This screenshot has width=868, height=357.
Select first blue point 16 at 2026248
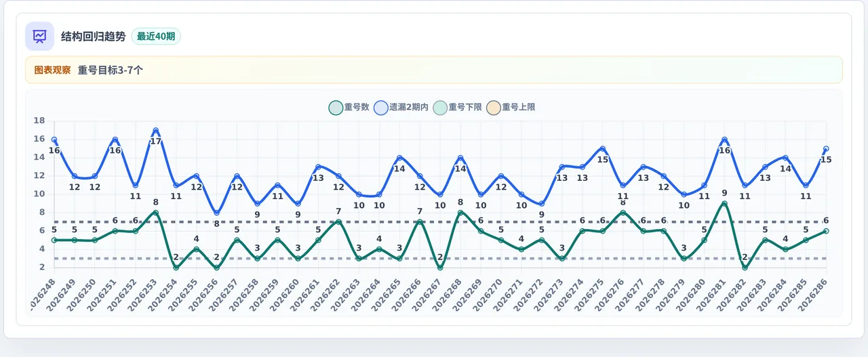pyautogui.click(x=54, y=140)
